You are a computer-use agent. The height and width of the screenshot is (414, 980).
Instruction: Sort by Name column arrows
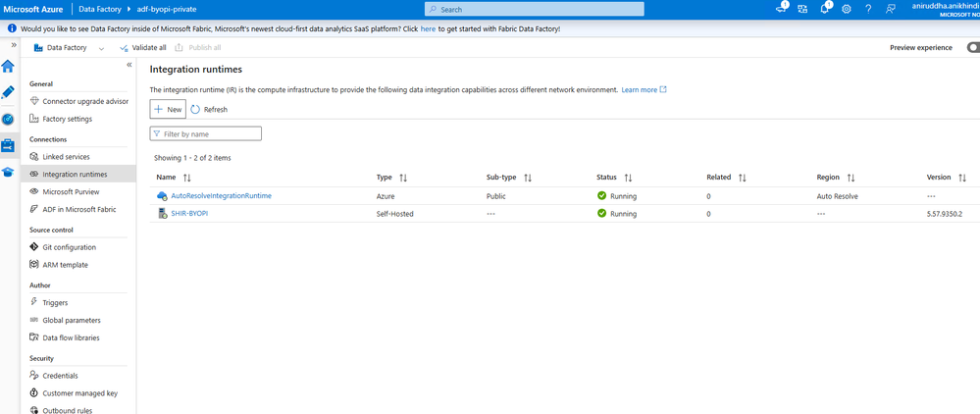click(x=186, y=178)
